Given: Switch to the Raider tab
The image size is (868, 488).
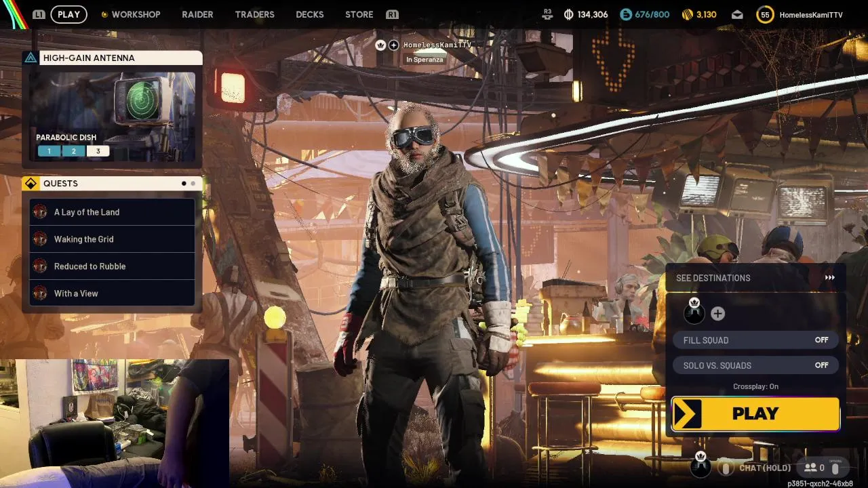Looking at the screenshot, I should pos(197,14).
